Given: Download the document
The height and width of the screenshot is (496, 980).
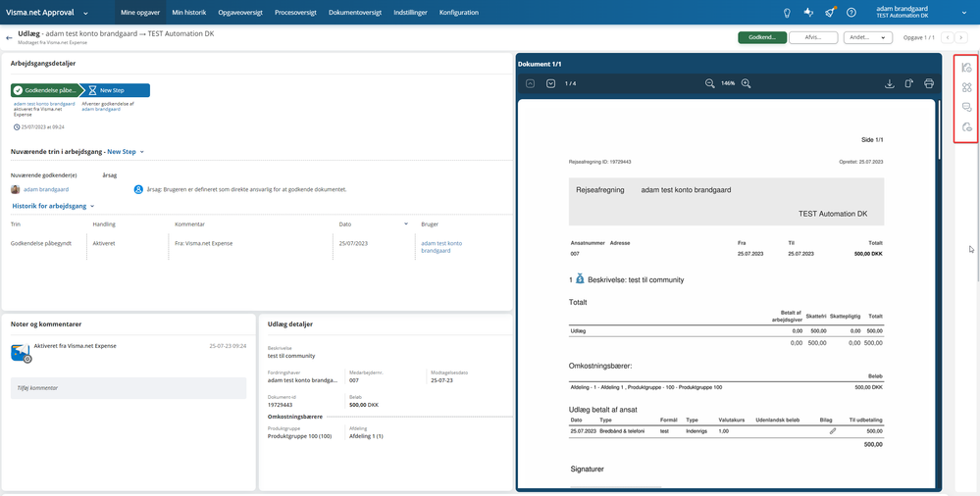Looking at the screenshot, I should pyautogui.click(x=890, y=83).
